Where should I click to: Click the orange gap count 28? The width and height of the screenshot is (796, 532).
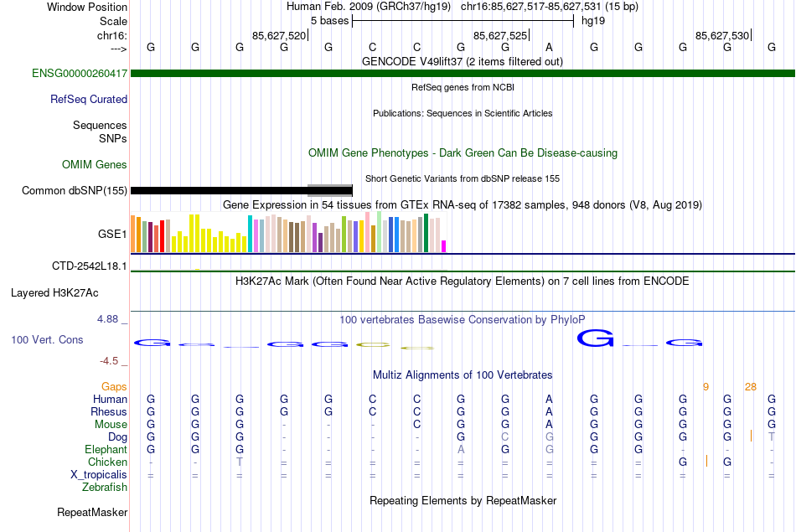tap(750, 387)
